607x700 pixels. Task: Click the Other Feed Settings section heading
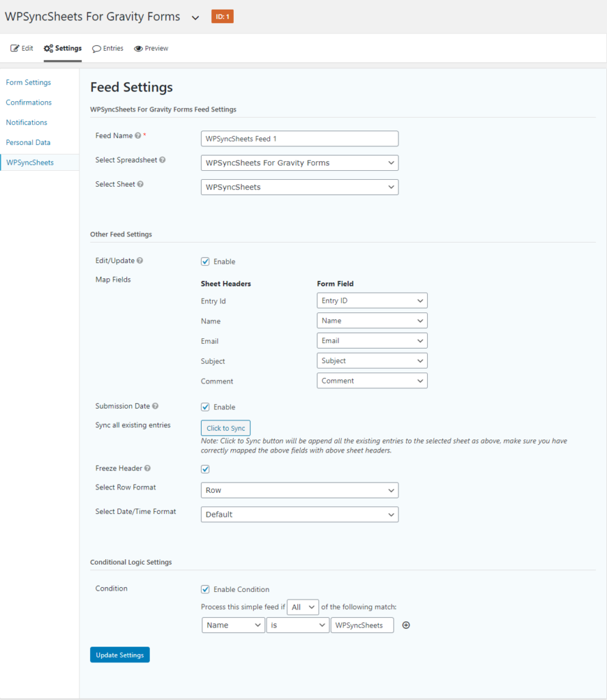coord(121,234)
